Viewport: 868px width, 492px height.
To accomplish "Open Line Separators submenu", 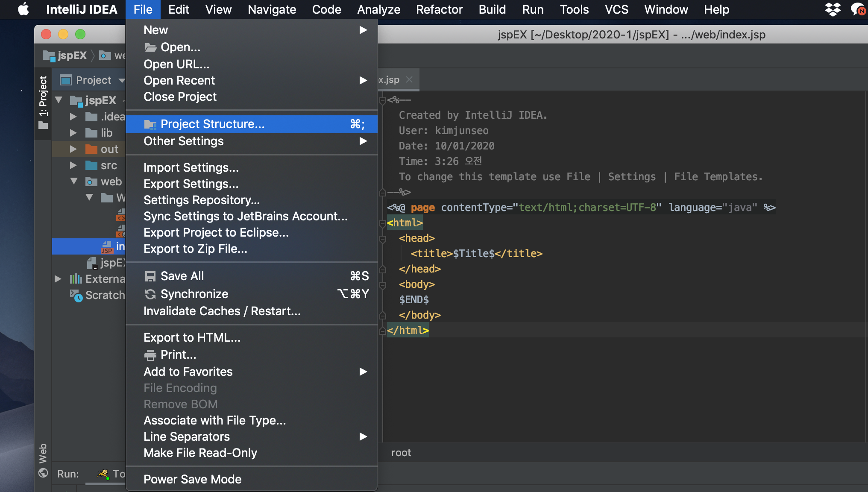I will coord(252,436).
